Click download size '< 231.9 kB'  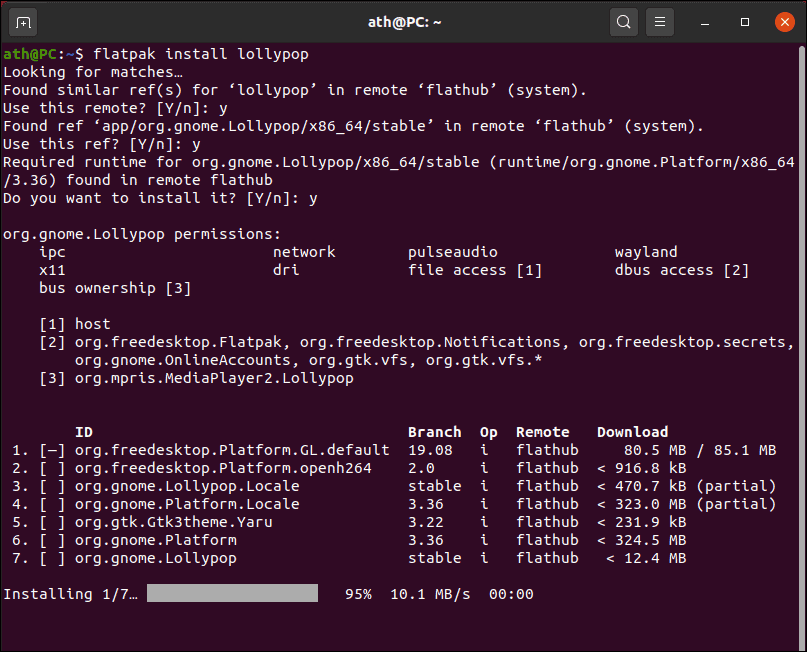point(642,522)
